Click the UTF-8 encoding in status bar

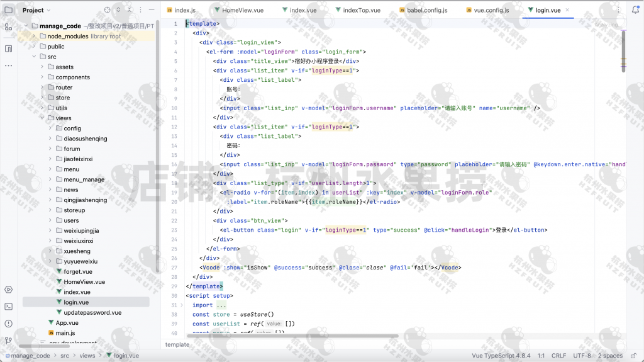[x=582, y=356]
